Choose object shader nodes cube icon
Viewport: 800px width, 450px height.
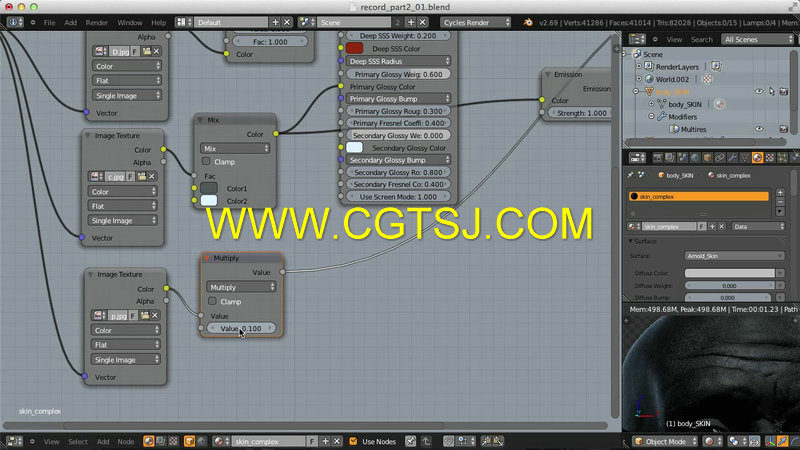[x=189, y=441]
